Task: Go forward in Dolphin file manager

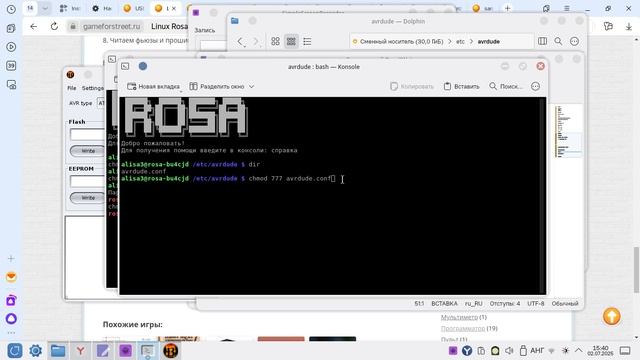Action: [x=256, y=41]
